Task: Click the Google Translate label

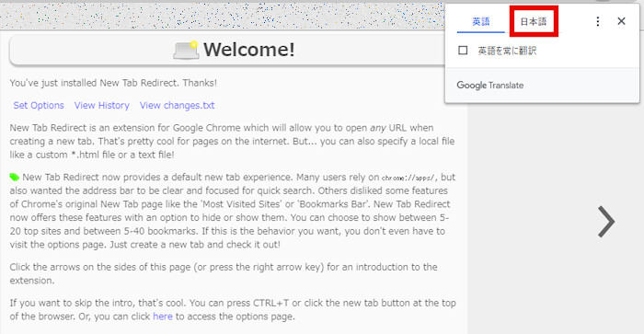Action: [490, 86]
